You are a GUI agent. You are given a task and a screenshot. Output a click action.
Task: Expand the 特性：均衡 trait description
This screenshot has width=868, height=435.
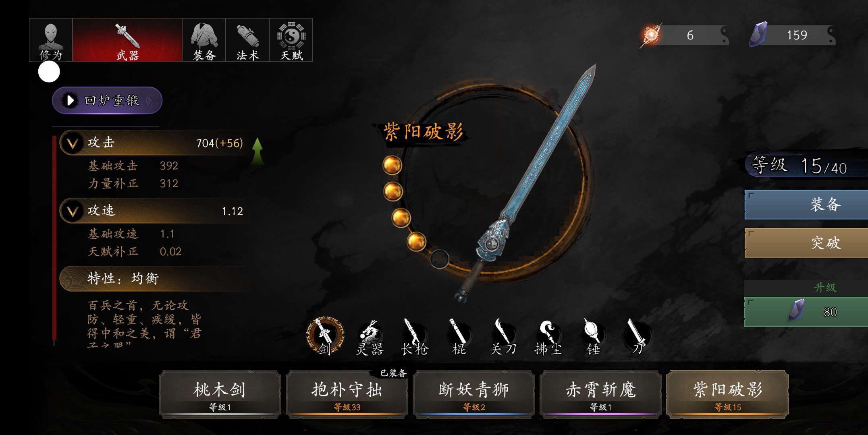(x=155, y=278)
